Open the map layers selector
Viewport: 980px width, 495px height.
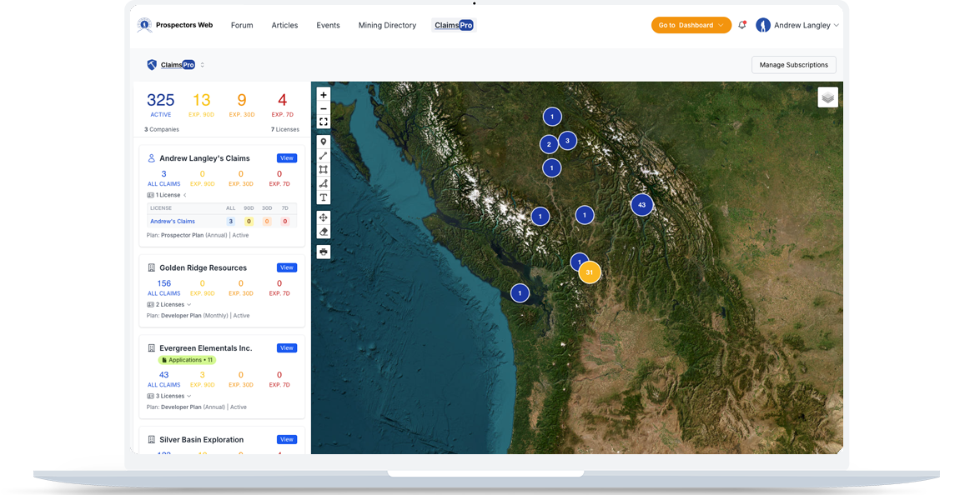(x=827, y=97)
